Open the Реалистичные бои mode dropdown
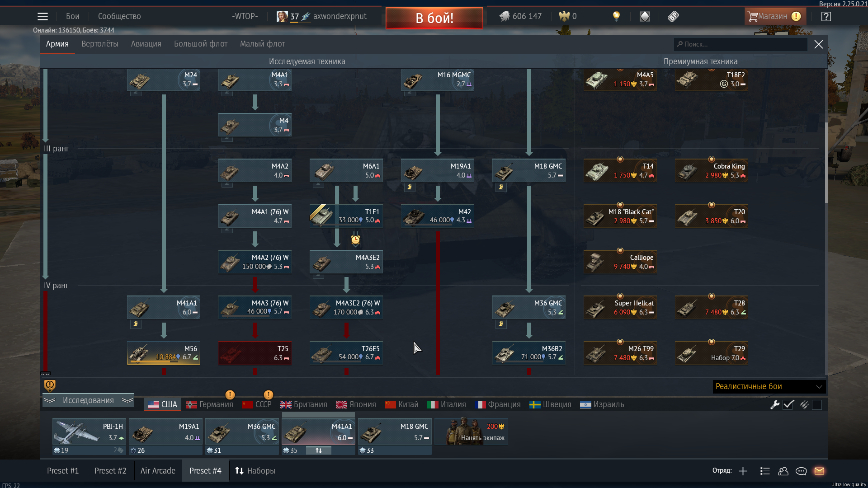Viewport: 868px width, 488px height. (769, 387)
